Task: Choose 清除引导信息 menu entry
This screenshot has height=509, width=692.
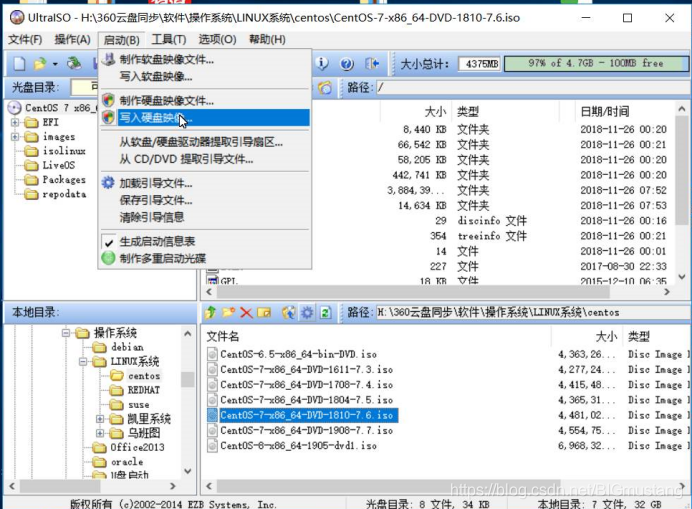Action: point(205,217)
